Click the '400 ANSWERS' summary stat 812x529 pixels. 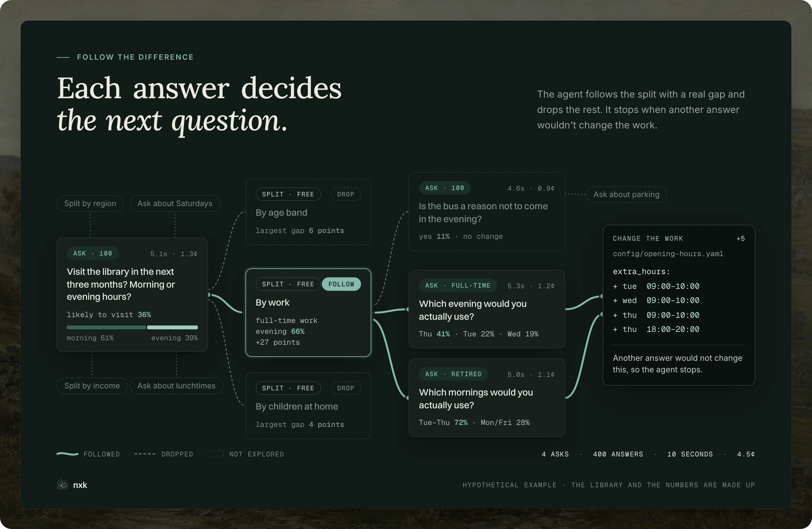click(x=618, y=454)
